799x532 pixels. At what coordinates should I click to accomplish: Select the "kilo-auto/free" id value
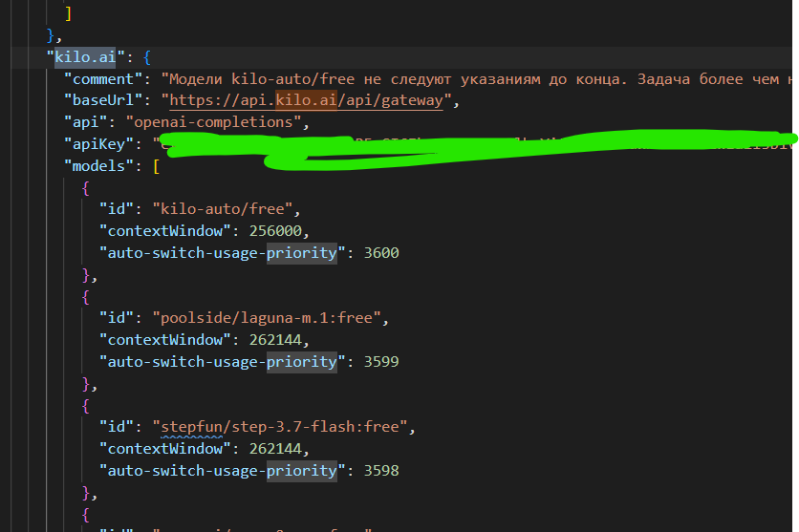click(x=222, y=209)
